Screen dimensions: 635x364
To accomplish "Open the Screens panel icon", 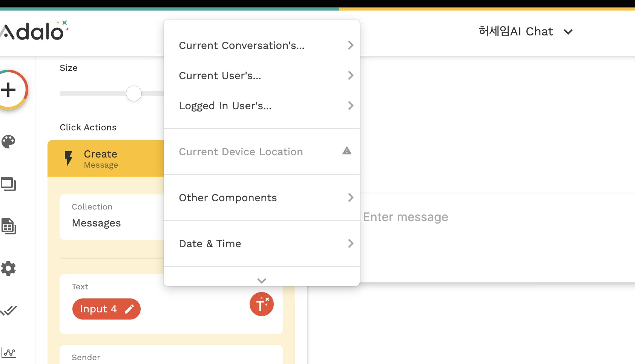I will [x=8, y=184].
